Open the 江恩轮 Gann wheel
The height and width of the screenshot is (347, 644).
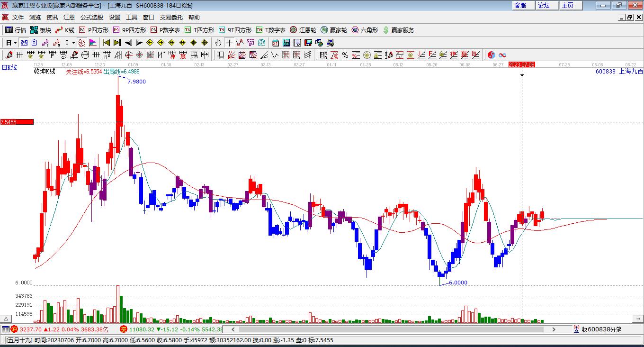click(x=303, y=30)
